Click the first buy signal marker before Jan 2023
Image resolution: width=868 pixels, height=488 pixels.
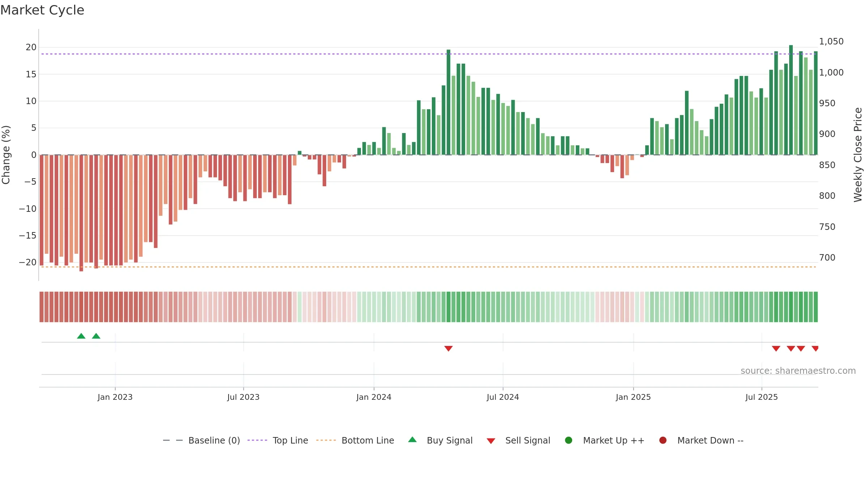pos(81,336)
